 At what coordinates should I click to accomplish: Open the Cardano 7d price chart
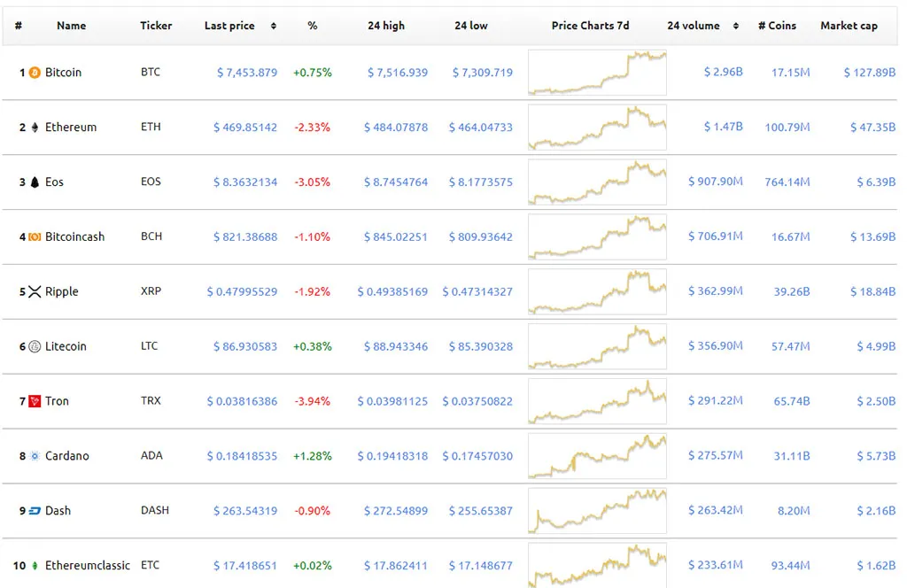tap(597, 456)
